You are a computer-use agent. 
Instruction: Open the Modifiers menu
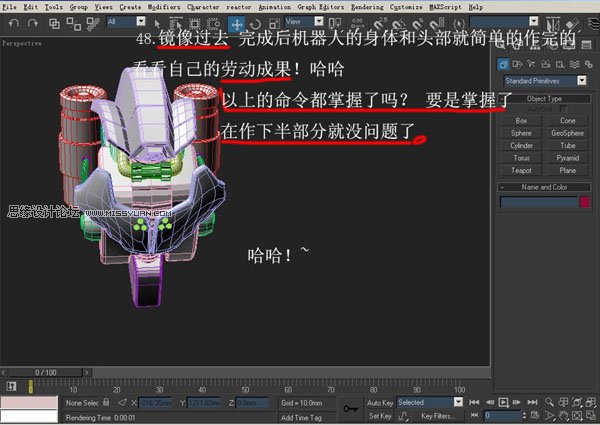pos(164,7)
